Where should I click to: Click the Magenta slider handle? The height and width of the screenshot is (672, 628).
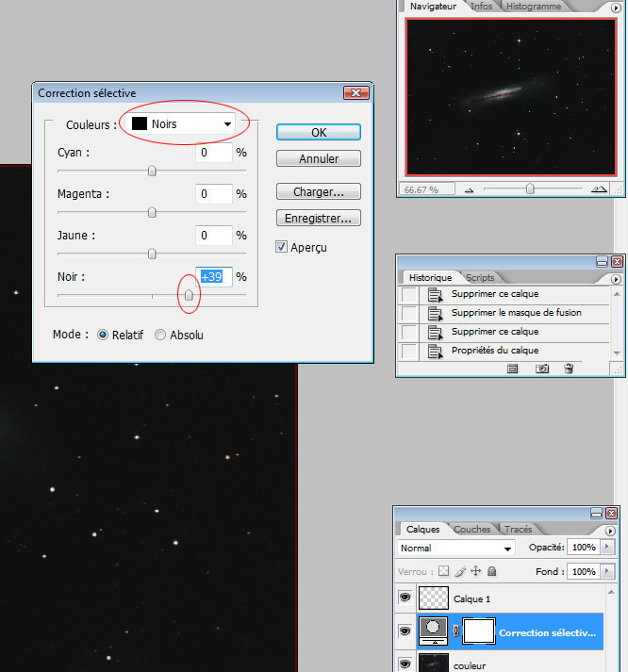pos(152,212)
